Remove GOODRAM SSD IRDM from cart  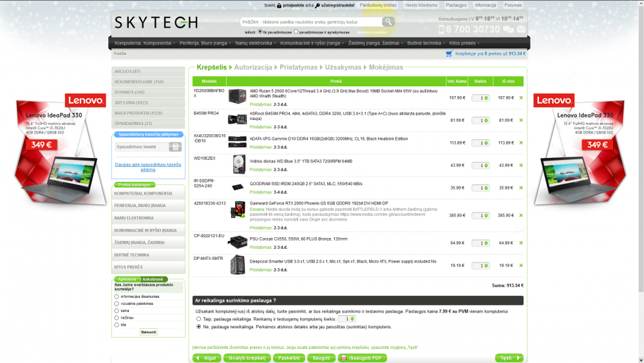click(x=521, y=188)
